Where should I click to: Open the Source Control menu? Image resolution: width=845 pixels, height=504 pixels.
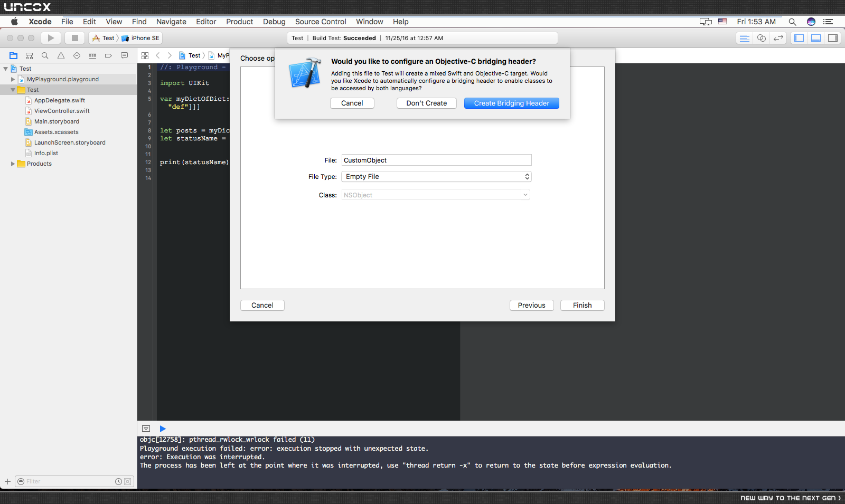321,22
